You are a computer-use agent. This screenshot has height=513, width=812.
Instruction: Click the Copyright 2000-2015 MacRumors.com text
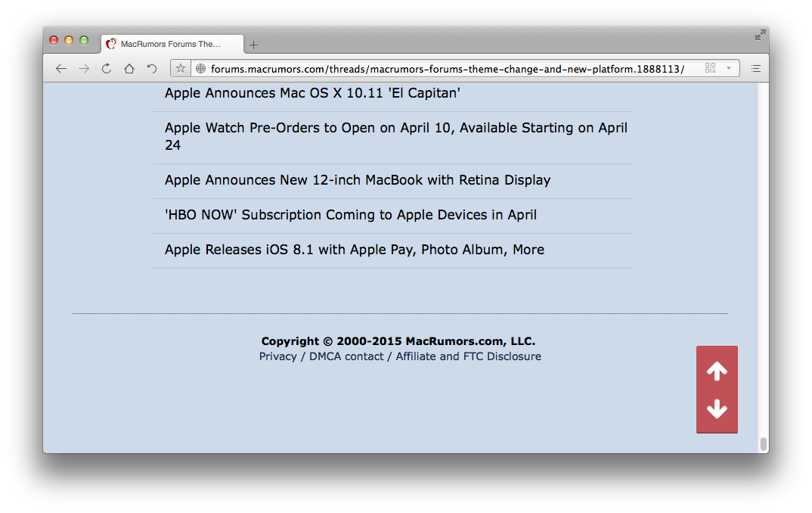click(398, 341)
